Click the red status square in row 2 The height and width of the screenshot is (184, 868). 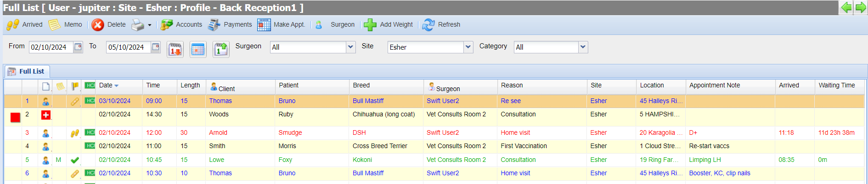pyautogui.click(x=15, y=117)
